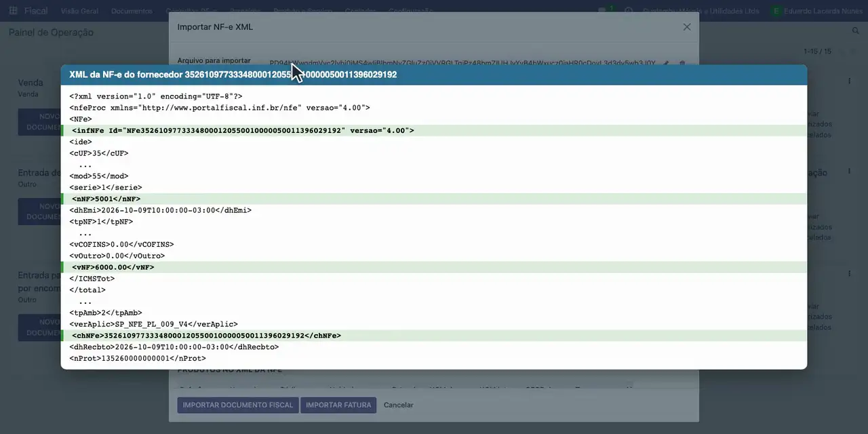This screenshot has width=868, height=434.
Task: Open the Eduardo Lacerda Nunes user menu
Action: (816, 12)
